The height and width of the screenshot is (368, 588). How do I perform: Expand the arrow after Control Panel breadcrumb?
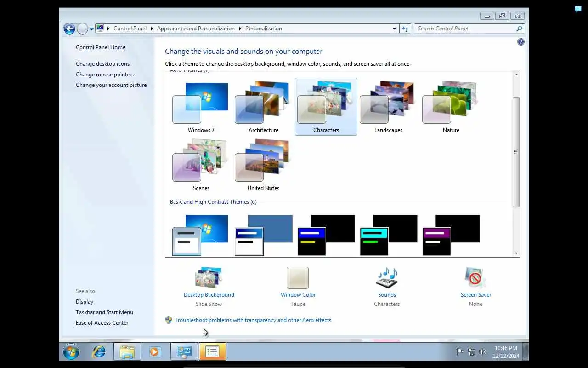click(x=152, y=29)
